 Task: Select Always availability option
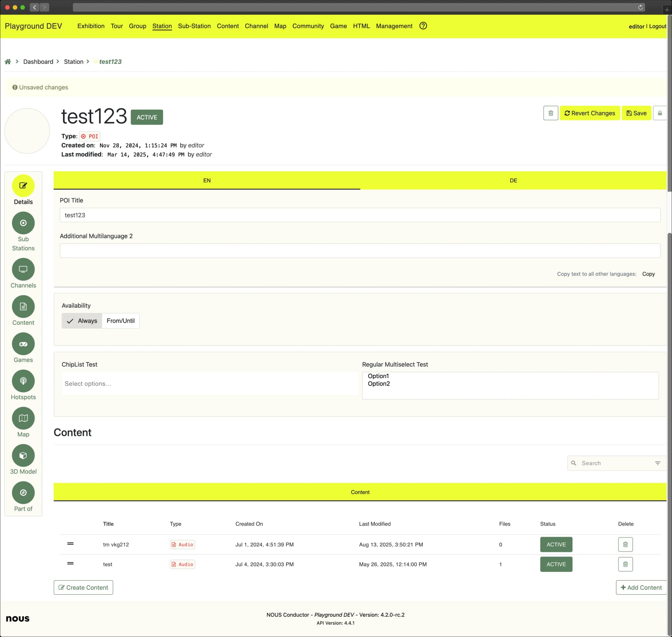82,321
